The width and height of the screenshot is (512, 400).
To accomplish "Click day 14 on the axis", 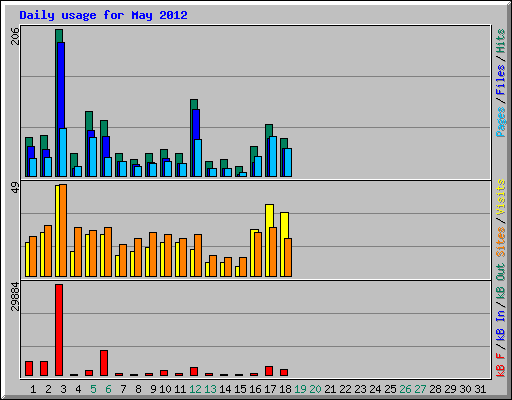I will [225, 389].
